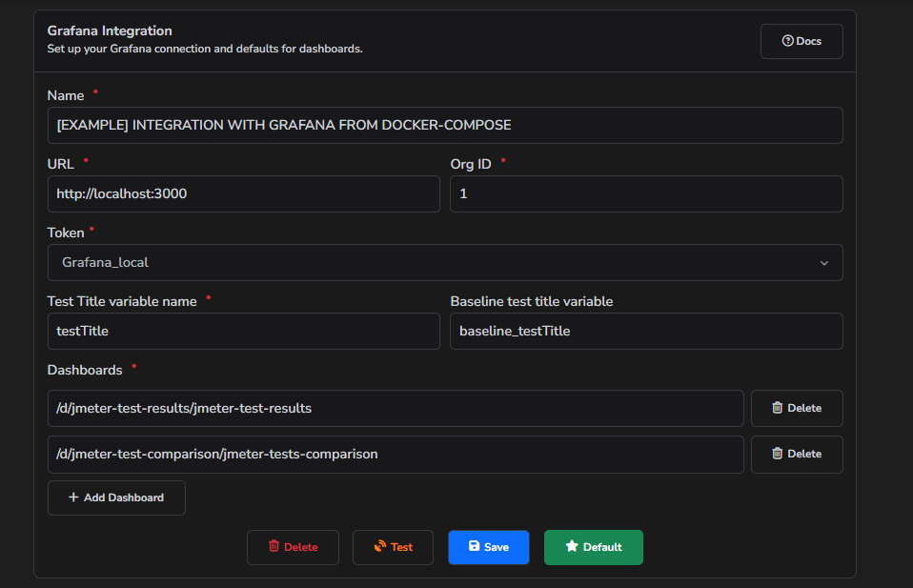Select the testTitle variable name field
Viewport: 913px width, 588px height.
tap(244, 332)
